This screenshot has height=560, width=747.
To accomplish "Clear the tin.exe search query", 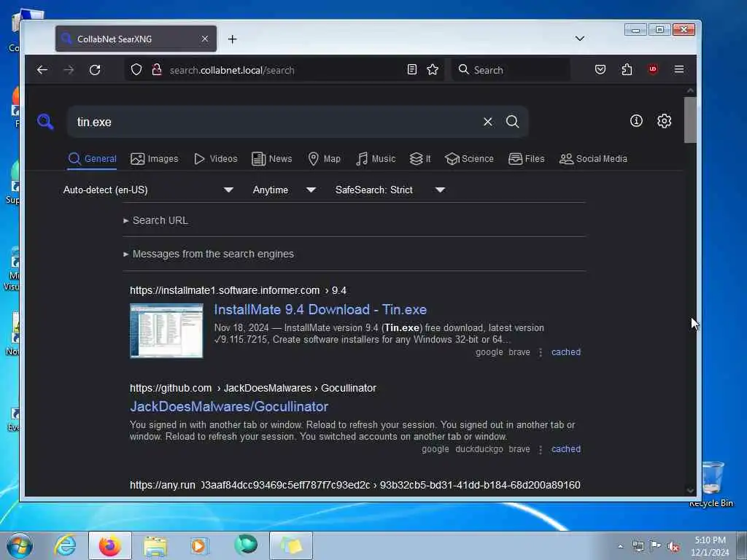I will click(488, 122).
